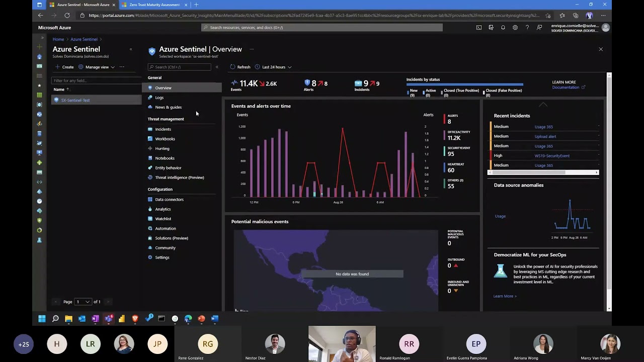
Task: Collapse the Azure Sentinel workspace list pane
Action: 131,49
